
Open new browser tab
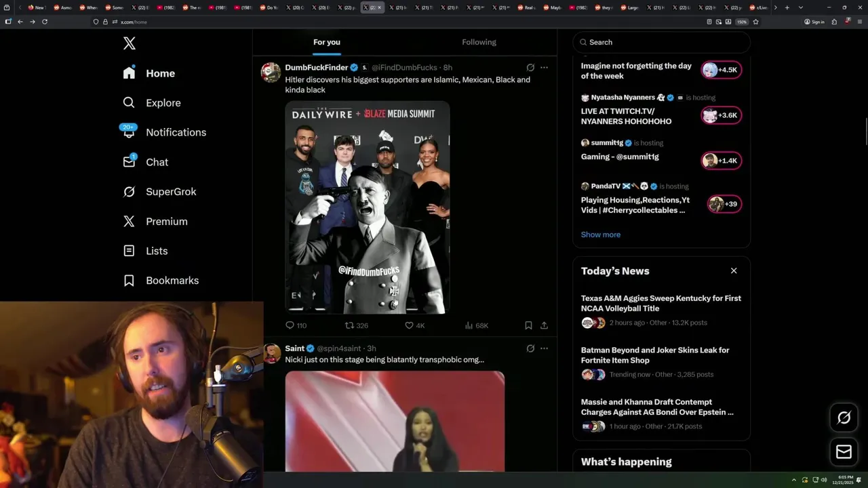point(787,7)
